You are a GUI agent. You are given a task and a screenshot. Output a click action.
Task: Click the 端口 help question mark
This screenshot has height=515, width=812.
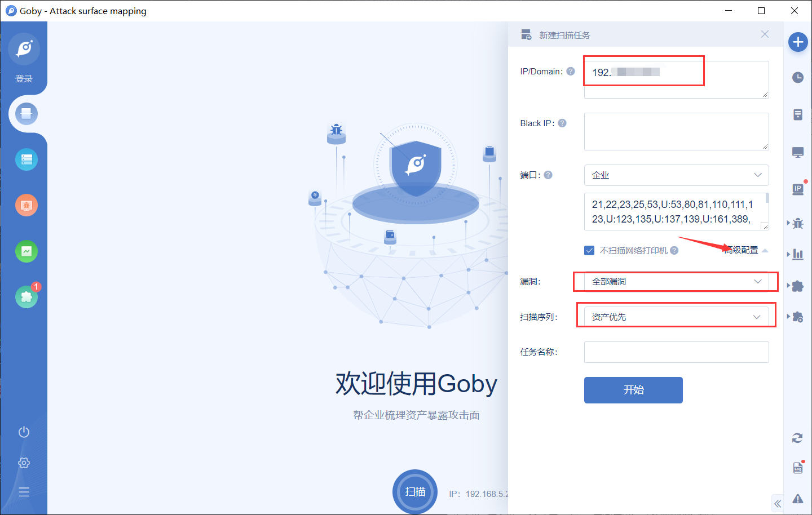click(x=548, y=175)
